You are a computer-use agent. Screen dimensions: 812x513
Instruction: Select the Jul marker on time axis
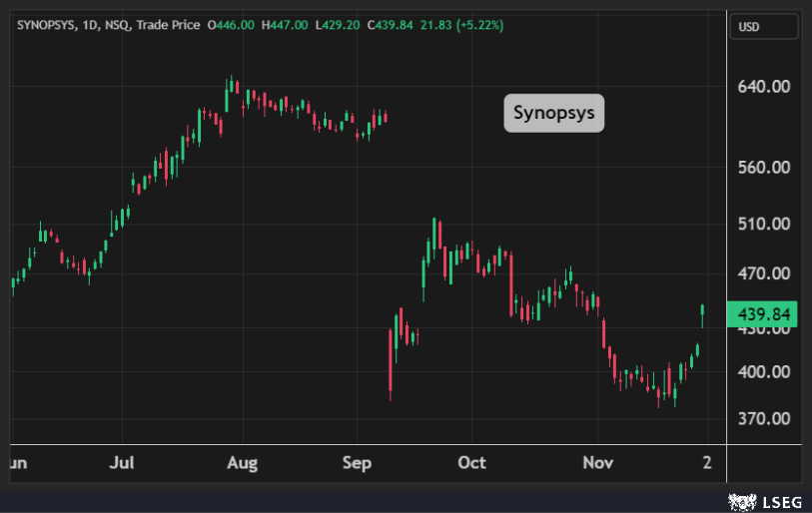click(121, 463)
